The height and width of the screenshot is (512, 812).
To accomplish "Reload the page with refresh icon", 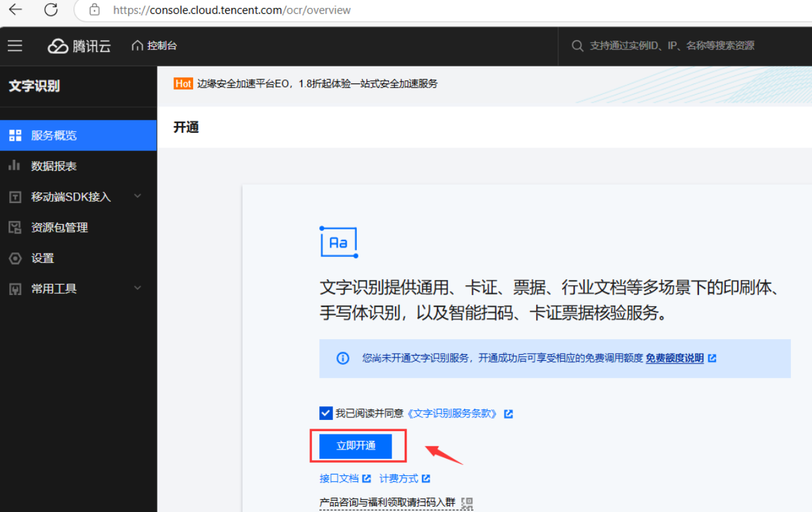I will click(51, 9).
